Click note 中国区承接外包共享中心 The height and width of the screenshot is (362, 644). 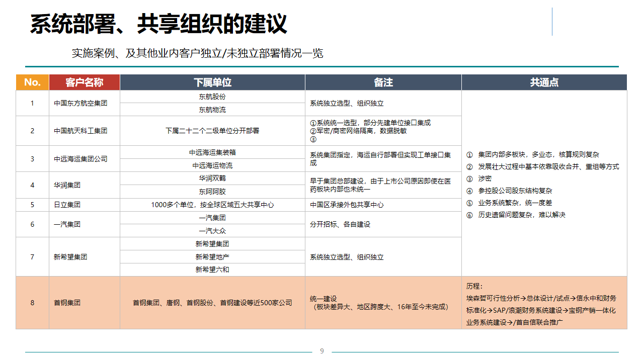(347, 205)
